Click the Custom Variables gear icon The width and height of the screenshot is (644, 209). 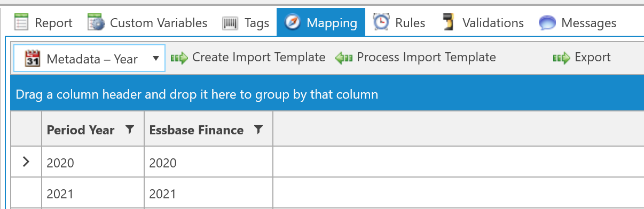pyautogui.click(x=96, y=23)
